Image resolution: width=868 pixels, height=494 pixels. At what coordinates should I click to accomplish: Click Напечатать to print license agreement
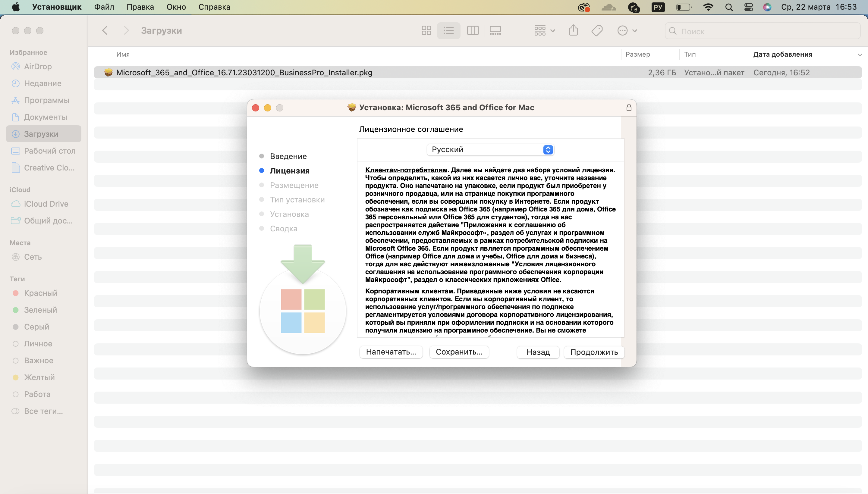click(x=391, y=352)
